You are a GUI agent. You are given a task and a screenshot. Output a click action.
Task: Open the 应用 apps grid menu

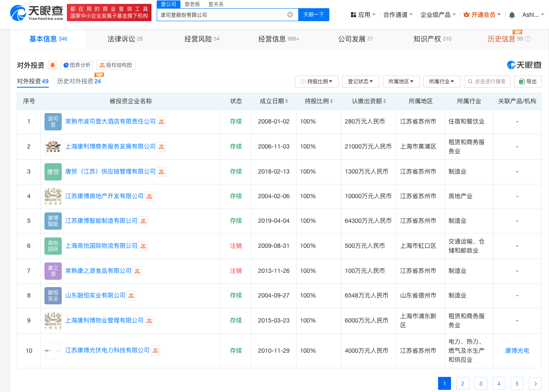pos(364,13)
